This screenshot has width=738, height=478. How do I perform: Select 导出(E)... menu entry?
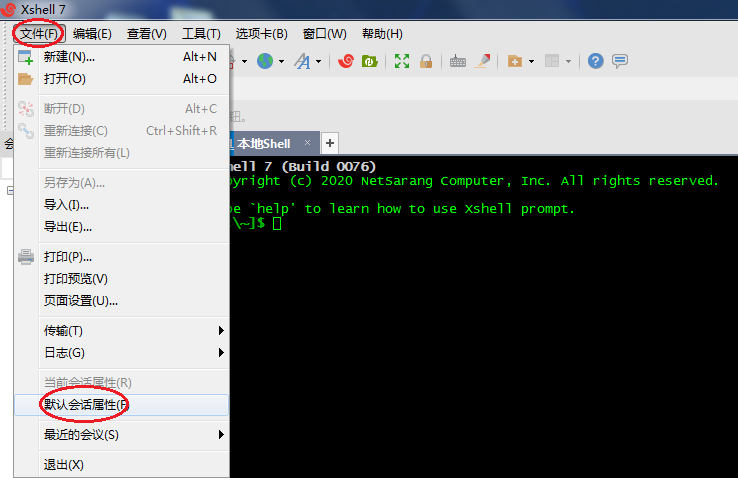[x=122, y=227]
